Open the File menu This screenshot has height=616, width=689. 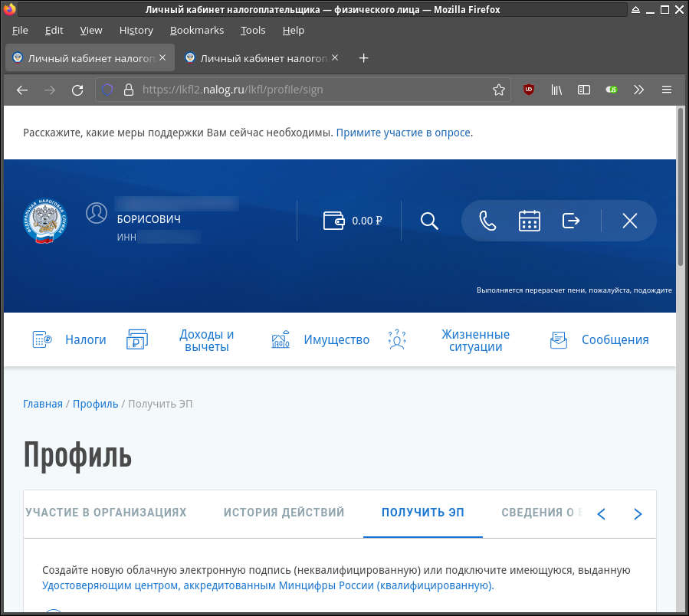point(20,31)
